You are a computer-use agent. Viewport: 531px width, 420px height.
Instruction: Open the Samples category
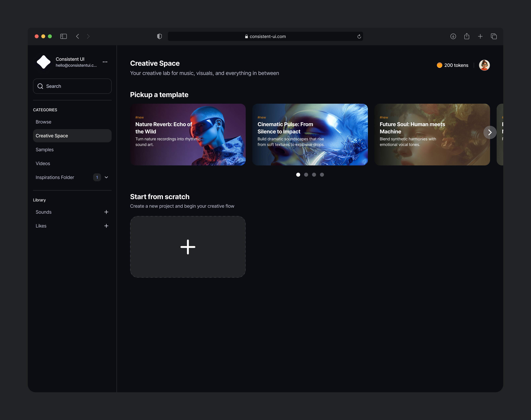click(45, 150)
